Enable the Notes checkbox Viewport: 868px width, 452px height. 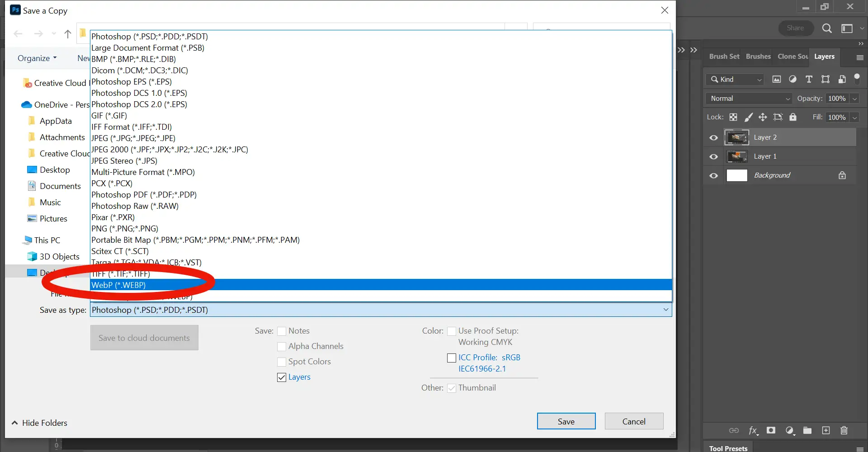click(282, 331)
